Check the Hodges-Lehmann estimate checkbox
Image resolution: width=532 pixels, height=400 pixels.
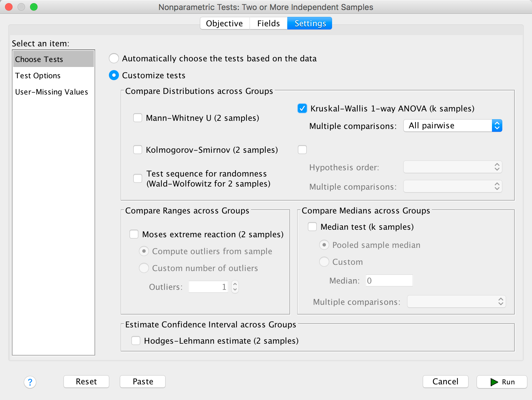coord(136,341)
